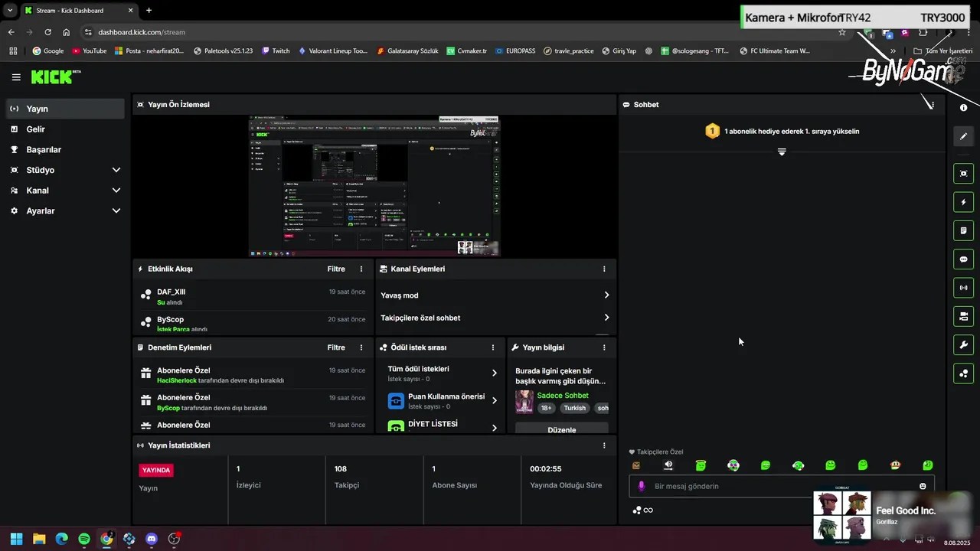
Task: Open Filtre in Denetim Eylemleri panel
Action: pyautogui.click(x=336, y=347)
